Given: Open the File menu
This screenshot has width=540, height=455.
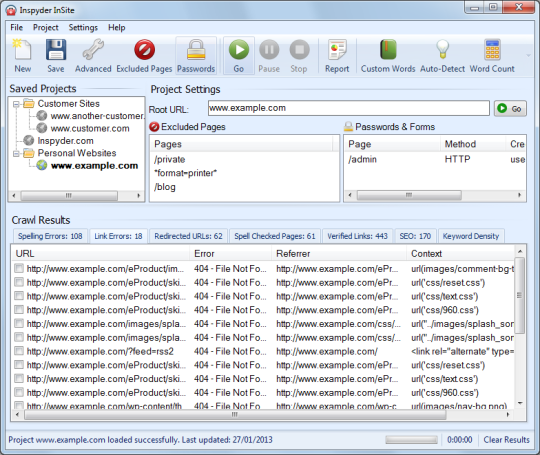Looking at the screenshot, I should tap(17, 28).
